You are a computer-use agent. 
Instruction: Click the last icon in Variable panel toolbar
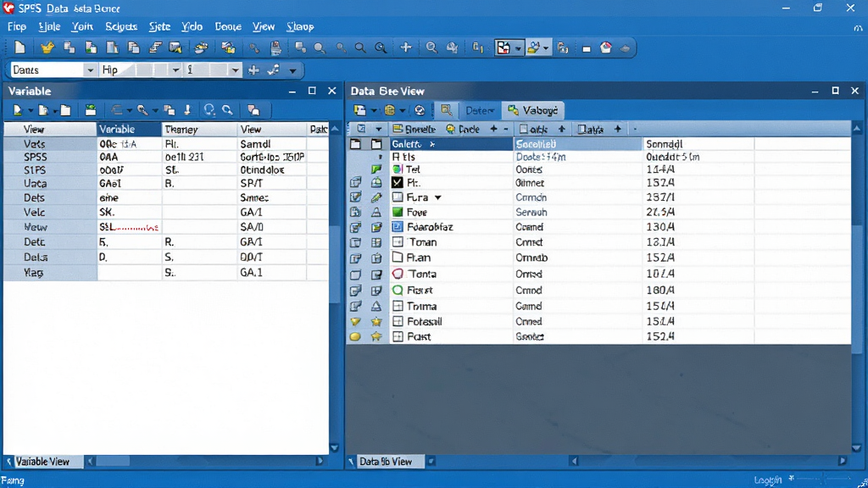click(253, 110)
